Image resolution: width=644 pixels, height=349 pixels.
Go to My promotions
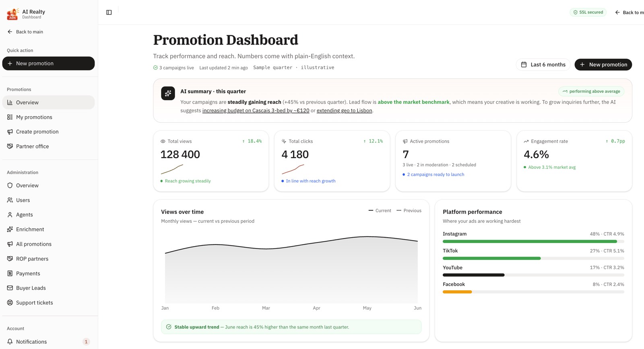coord(48,117)
